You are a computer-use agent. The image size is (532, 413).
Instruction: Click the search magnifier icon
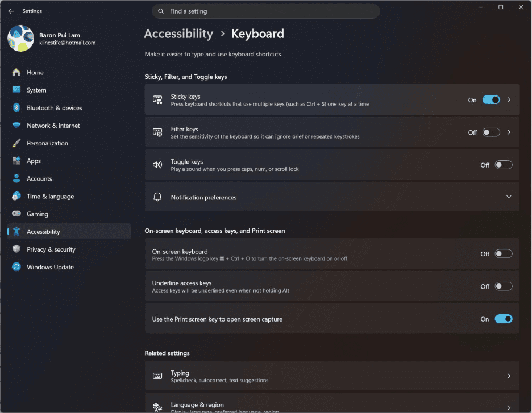(x=161, y=11)
